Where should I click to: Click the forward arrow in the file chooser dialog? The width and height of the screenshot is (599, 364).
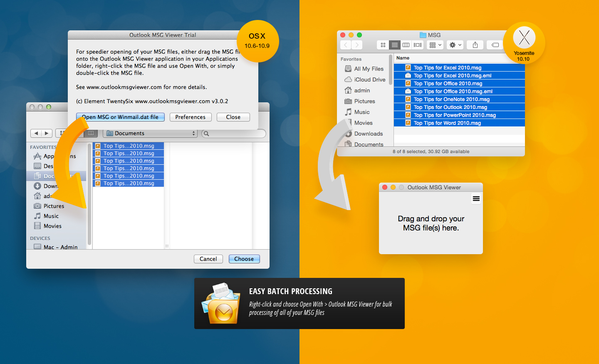coord(47,133)
